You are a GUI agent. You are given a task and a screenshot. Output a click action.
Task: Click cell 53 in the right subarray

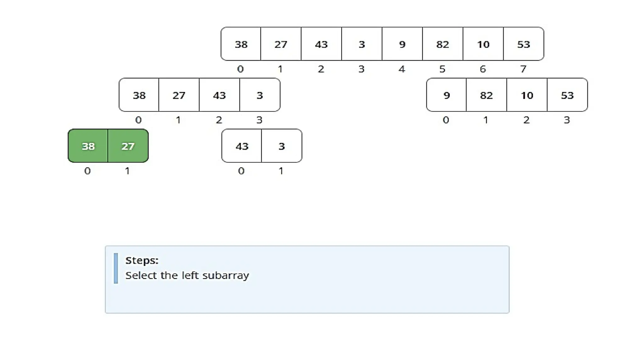pyautogui.click(x=567, y=95)
